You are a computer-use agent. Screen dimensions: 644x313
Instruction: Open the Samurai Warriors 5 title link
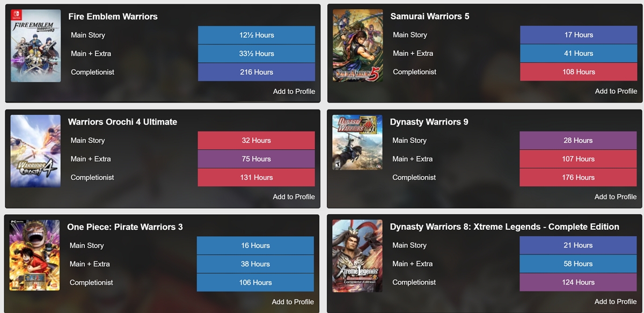tap(430, 16)
